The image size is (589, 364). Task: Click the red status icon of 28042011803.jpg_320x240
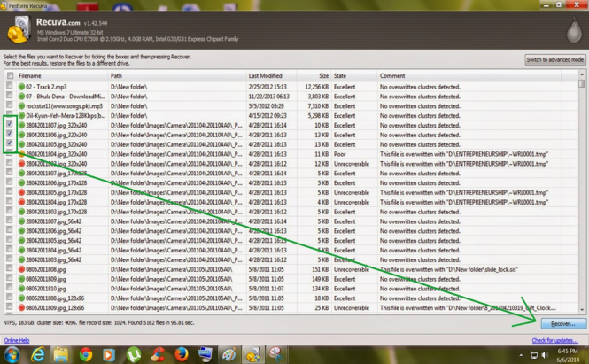(21, 164)
